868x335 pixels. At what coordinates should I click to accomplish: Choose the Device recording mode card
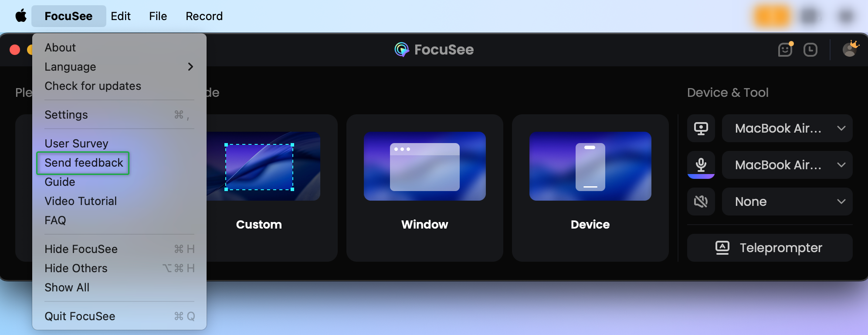(x=590, y=188)
